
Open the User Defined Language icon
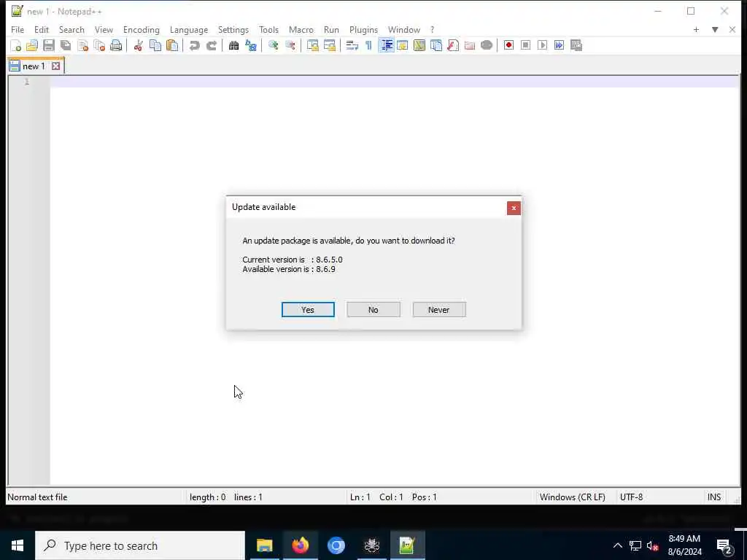(403, 45)
